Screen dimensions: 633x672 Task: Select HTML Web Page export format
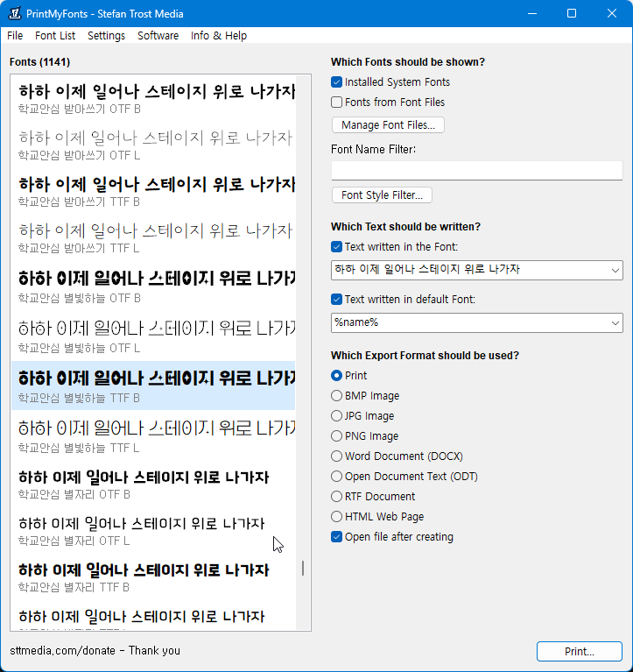(x=336, y=516)
